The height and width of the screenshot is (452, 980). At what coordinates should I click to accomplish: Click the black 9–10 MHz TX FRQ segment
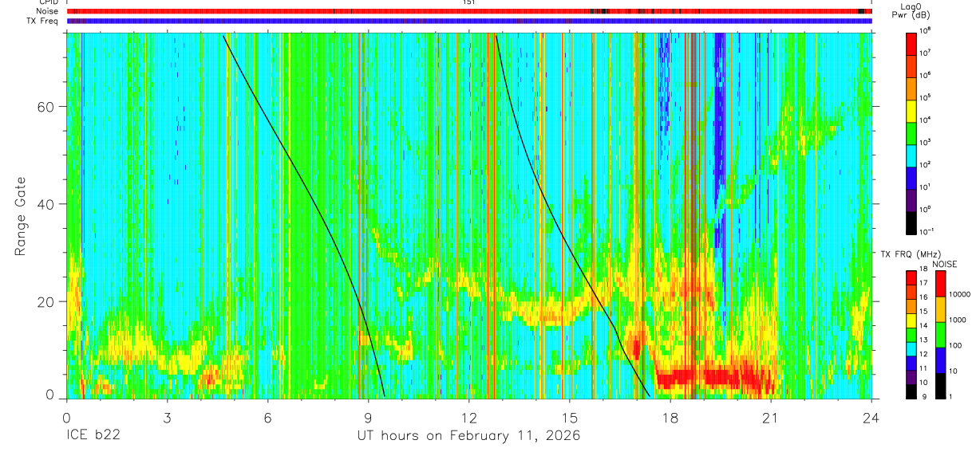(911, 391)
